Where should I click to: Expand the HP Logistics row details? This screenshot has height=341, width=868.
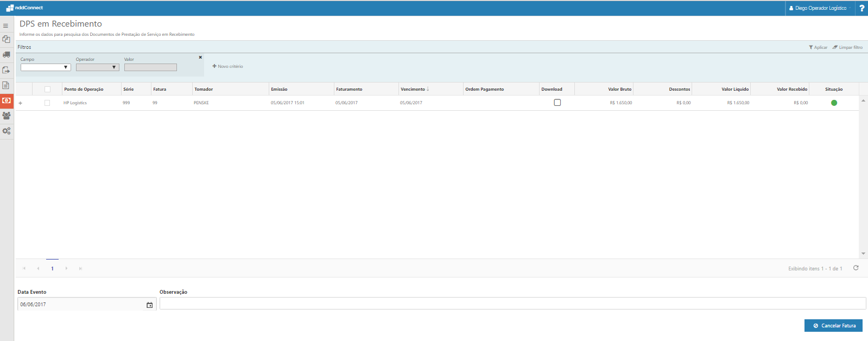21,103
